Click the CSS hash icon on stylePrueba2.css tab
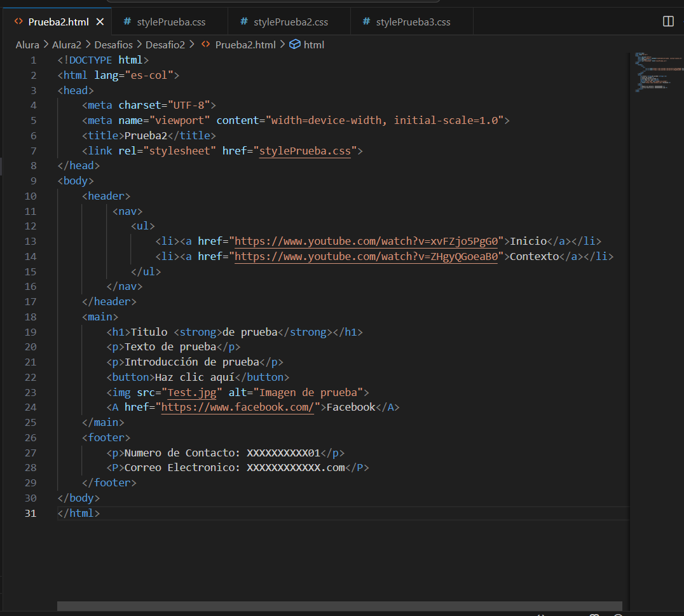 [244, 22]
